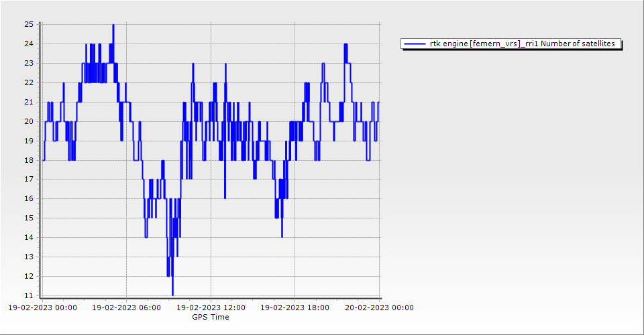Click the y-axis tick label 15
Screen dimensions: 644x335
coord(29,218)
